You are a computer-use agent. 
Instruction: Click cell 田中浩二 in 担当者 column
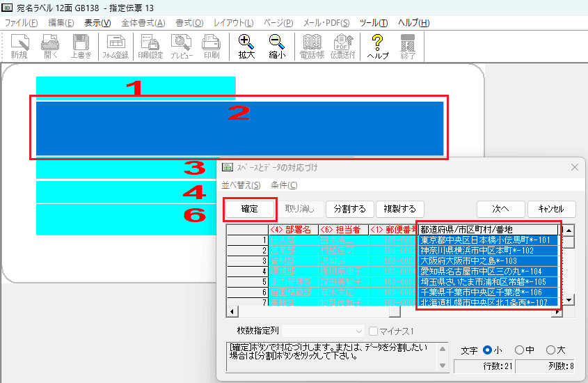[x=343, y=240]
